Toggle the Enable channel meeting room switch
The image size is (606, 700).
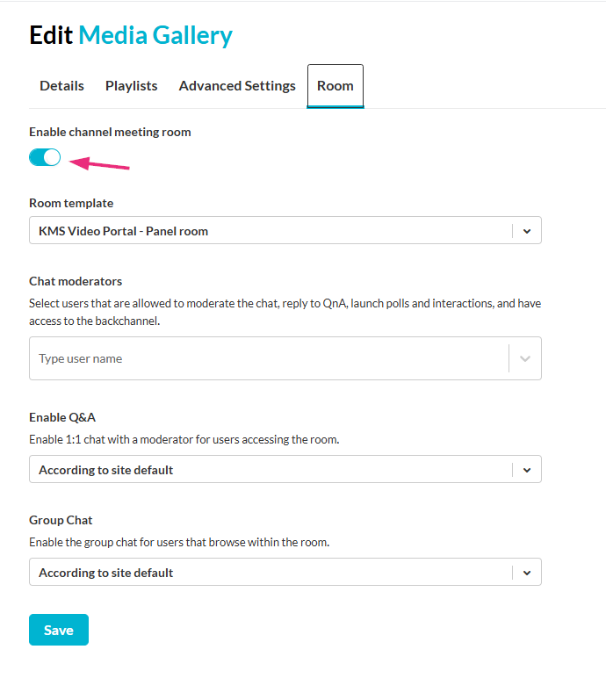tap(45, 157)
